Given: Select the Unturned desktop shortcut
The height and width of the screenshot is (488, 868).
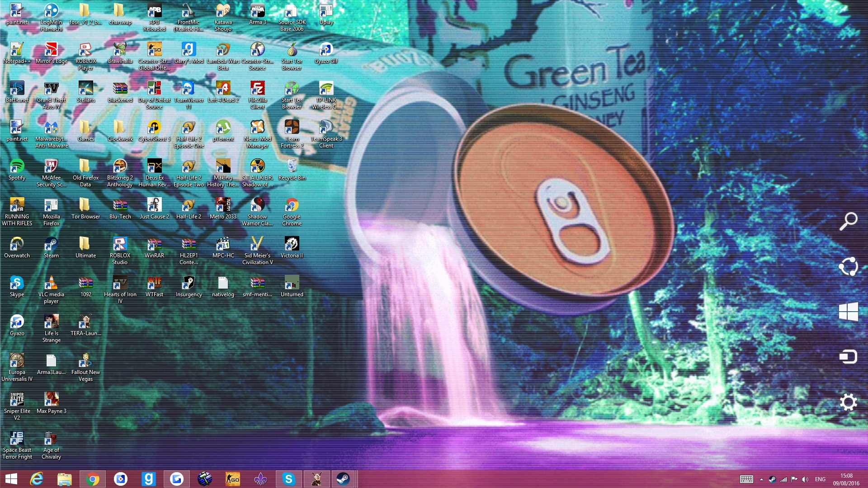Looking at the screenshot, I should tap(292, 286).
